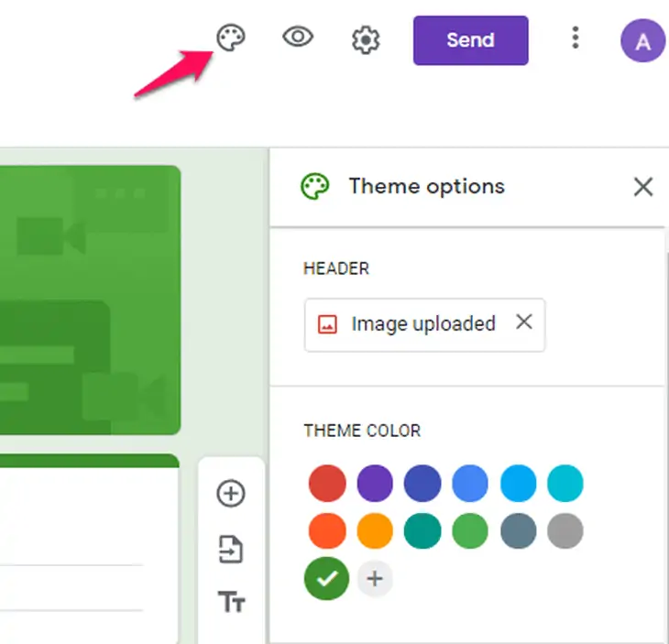
Task: Click the Send button
Action: click(471, 40)
